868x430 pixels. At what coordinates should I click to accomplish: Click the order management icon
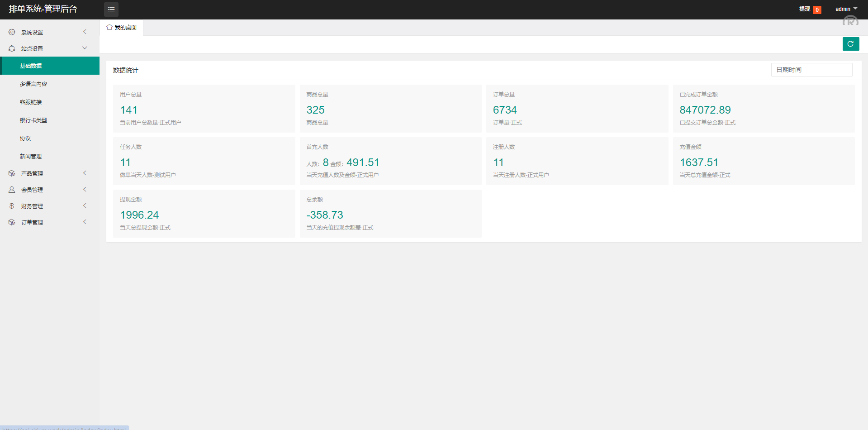[x=12, y=222]
